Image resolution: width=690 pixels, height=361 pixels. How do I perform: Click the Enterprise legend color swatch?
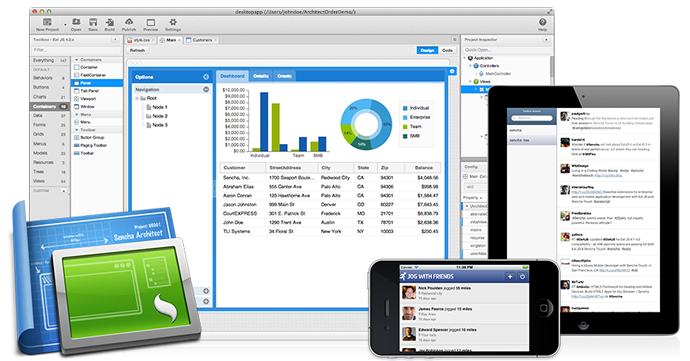(x=405, y=118)
